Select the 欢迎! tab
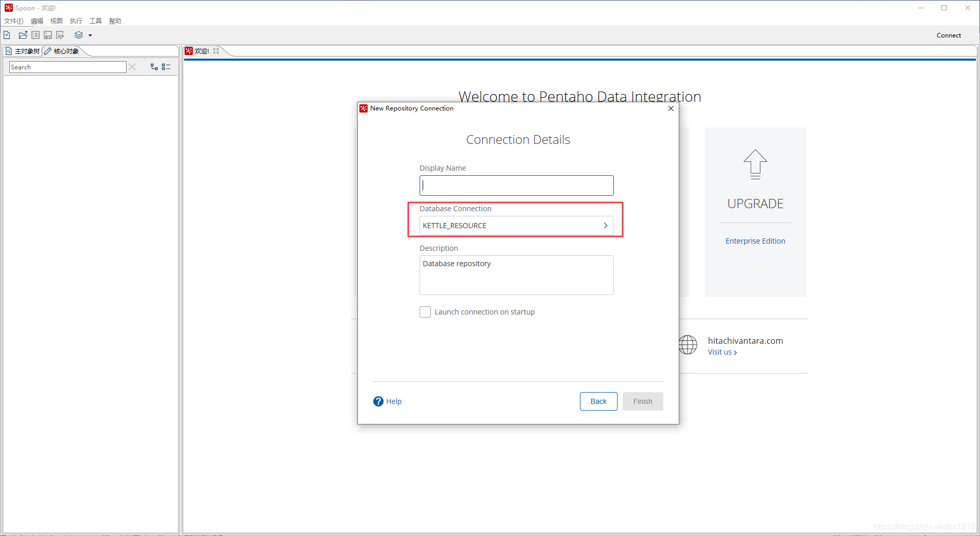980x536 pixels. coord(202,51)
